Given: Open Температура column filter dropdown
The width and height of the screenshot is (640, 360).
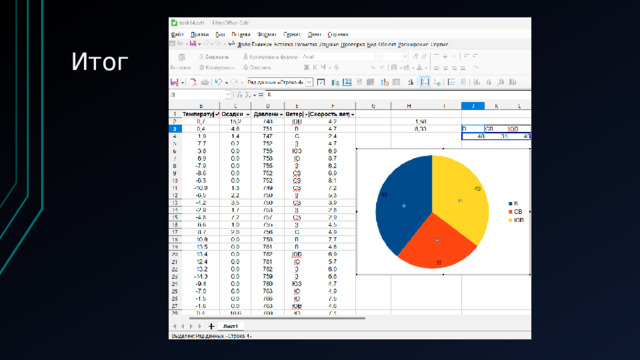Looking at the screenshot, I should click(217, 114).
